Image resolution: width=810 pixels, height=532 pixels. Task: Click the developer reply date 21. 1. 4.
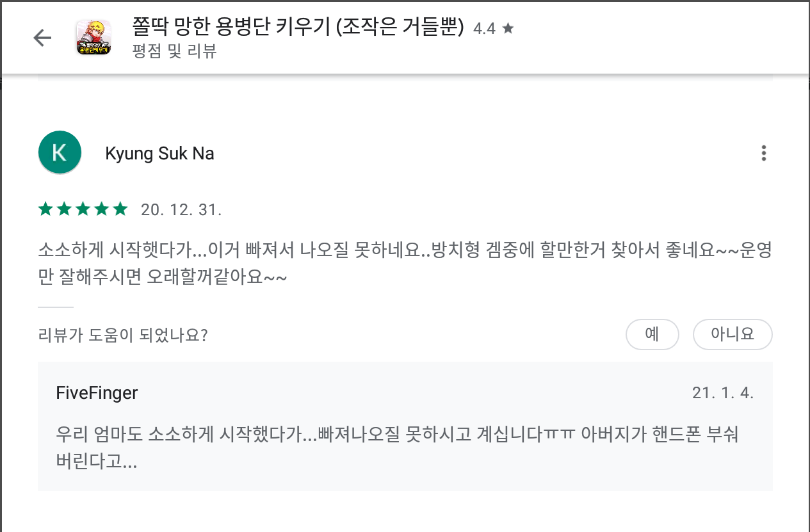pyautogui.click(x=723, y=392)
